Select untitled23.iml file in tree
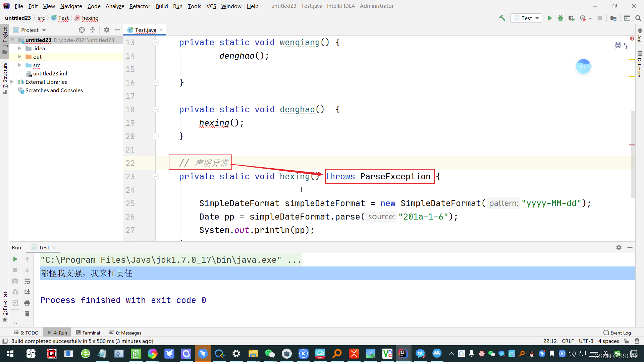Screen dimensions: 644x362 point(50,73)
